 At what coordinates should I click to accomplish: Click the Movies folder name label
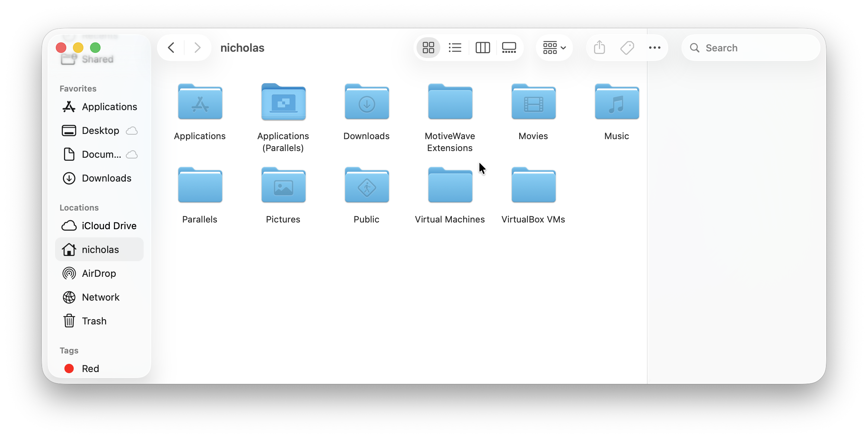click(x=533, y=136)
